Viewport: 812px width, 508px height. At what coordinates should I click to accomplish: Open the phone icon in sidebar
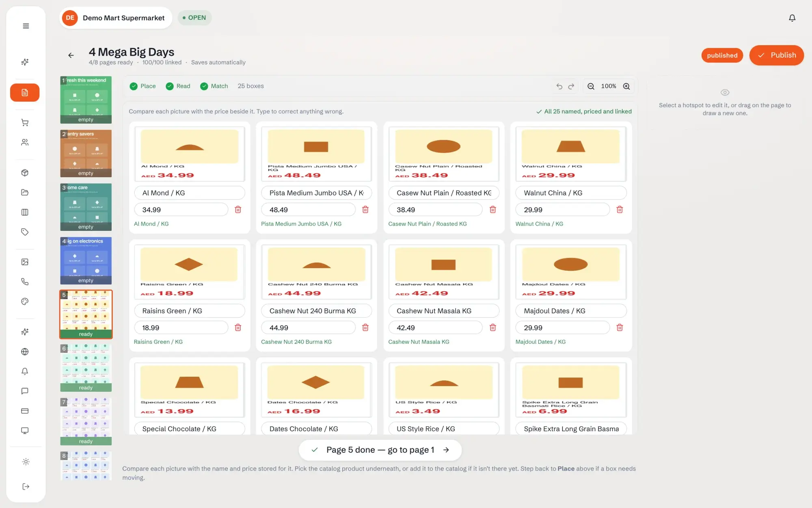click(25, 282)
